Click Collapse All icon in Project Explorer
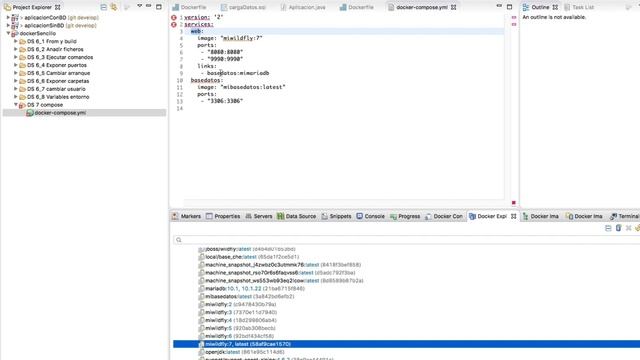Viewport: 640px width, 360px height. click(x=103, y=7)
